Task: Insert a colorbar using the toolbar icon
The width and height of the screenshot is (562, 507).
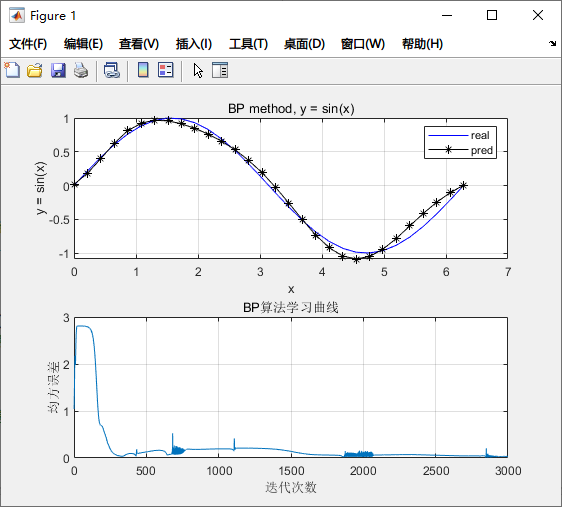Action: click(x=143, y=70)
